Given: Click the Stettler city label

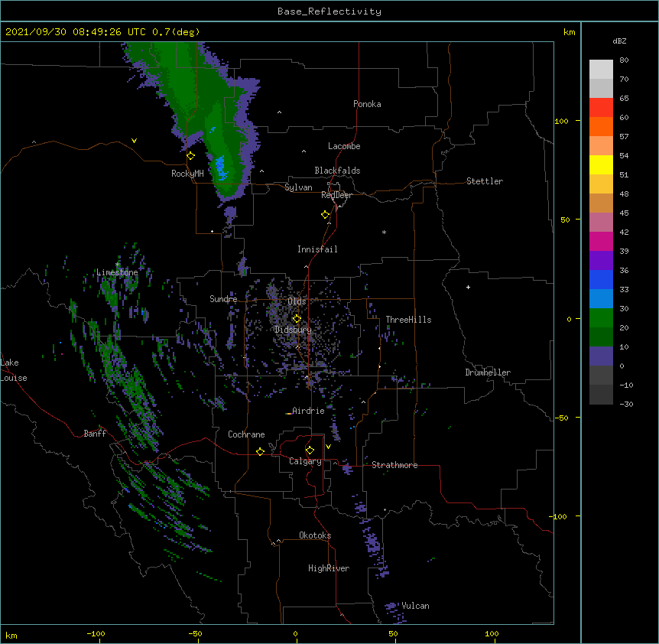Looking at the screenshot, I should [485, 181].
